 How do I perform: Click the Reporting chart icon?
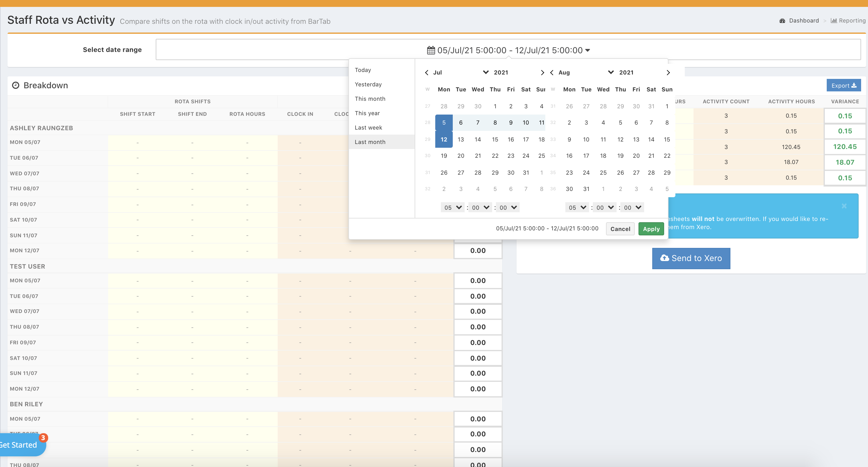(834, 21)
